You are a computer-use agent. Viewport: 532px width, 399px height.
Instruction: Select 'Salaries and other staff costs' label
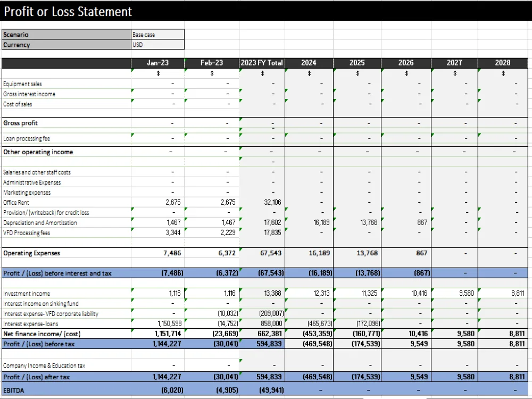point(37,172)
